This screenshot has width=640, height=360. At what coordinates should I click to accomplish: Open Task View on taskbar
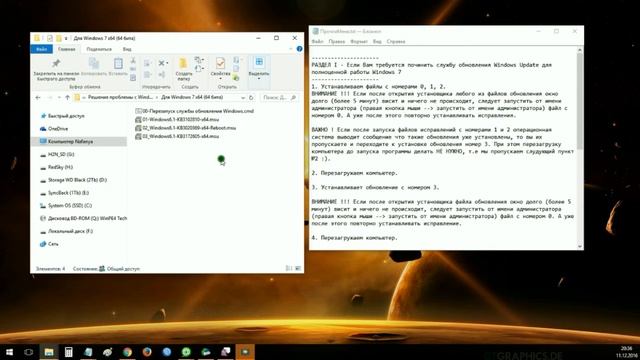[29, 352]
